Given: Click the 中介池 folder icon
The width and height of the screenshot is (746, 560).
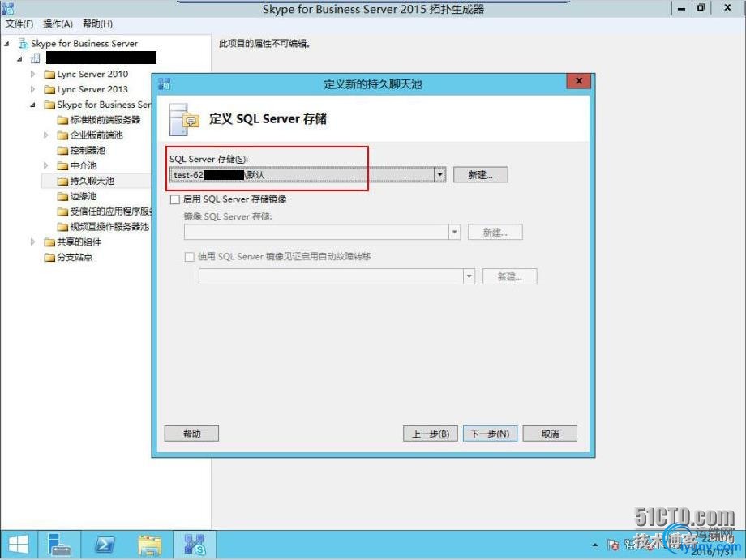Looking at the screenshot, I should pyautogui.click(x=62, y=165).
